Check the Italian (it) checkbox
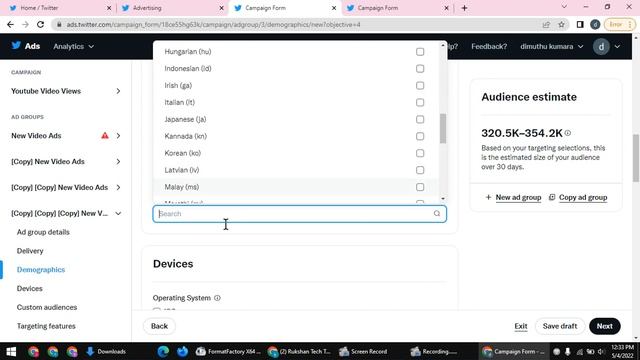 (420, 102)
